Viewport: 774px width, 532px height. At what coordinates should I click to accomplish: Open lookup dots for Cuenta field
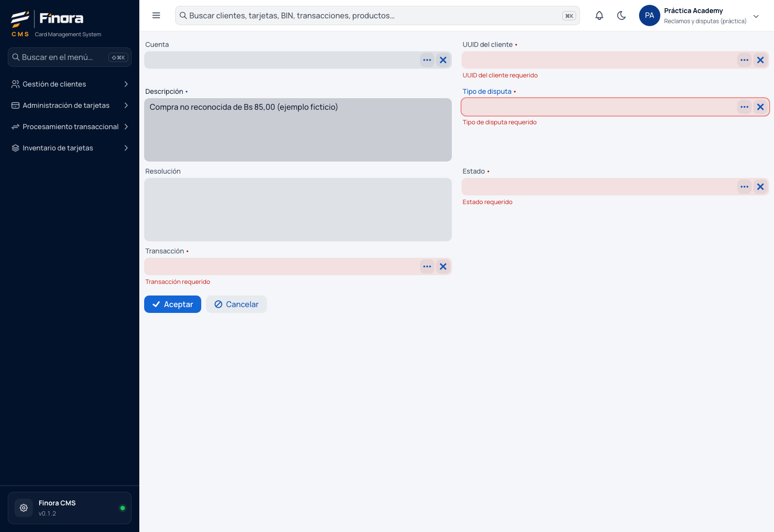(427, 60)
